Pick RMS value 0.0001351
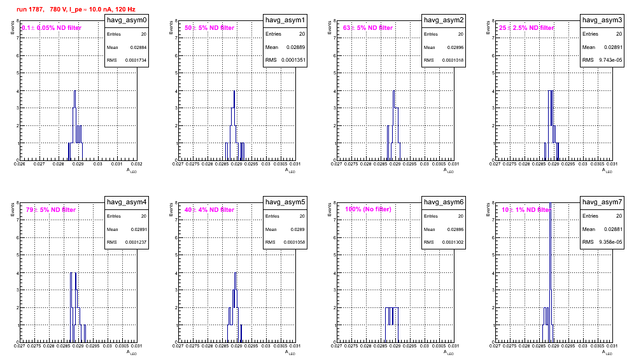Viewport: 634px width, 364px height. click(x=293, y=60)
